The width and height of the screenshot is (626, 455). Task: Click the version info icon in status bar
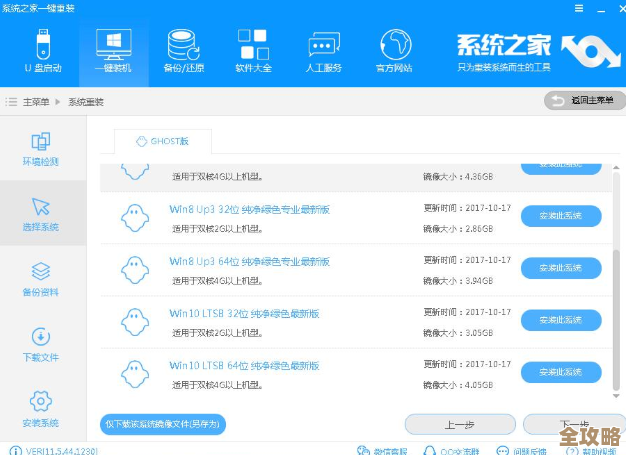pyautogui.click(x=15, y=451)
